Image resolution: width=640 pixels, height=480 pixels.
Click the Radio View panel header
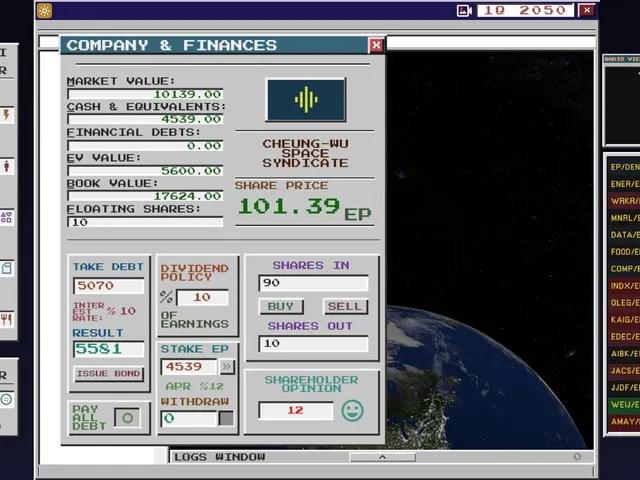[622, 59]
